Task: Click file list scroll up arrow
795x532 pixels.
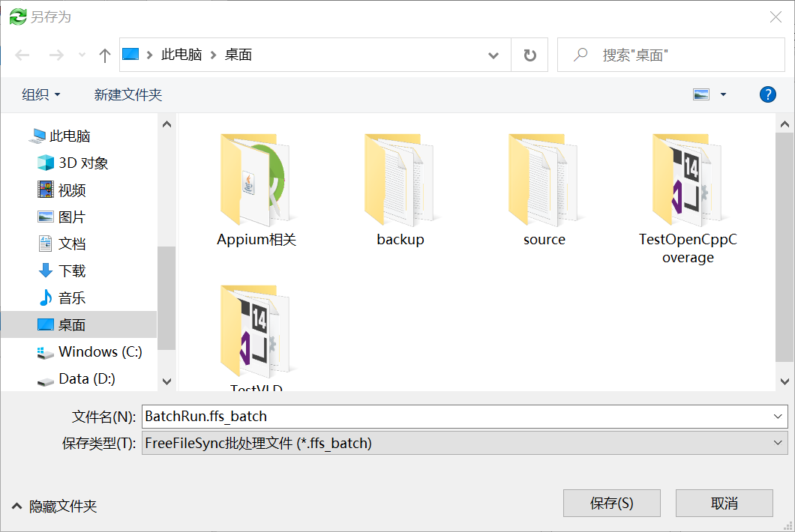Action: click(784, 124)
